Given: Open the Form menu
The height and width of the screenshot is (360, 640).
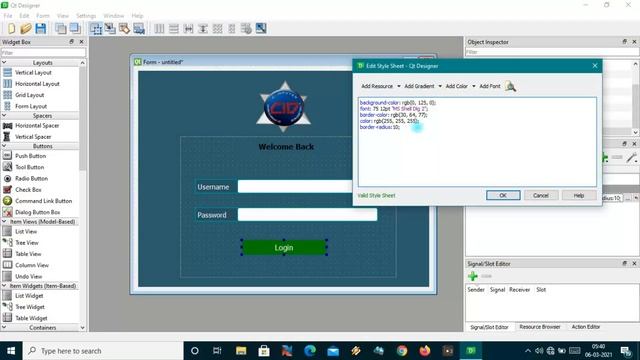Looking at the screenshot, I should pos(43,16).
